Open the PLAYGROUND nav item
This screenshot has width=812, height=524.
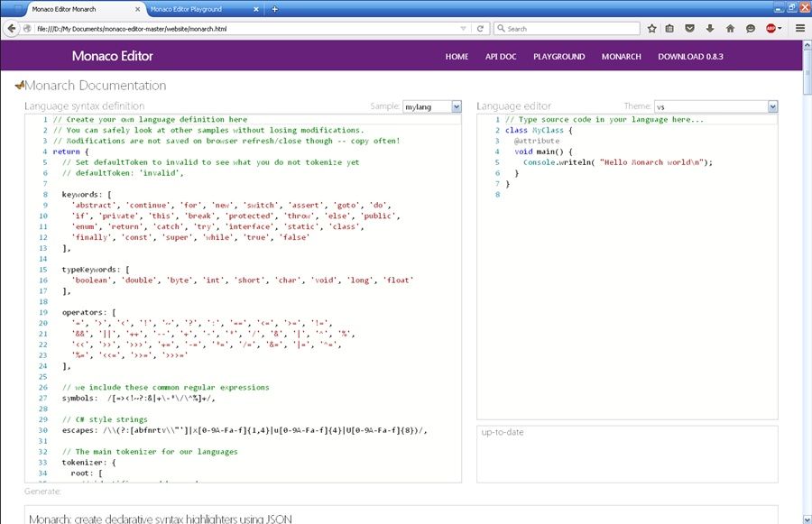click(x=559, y=57)
